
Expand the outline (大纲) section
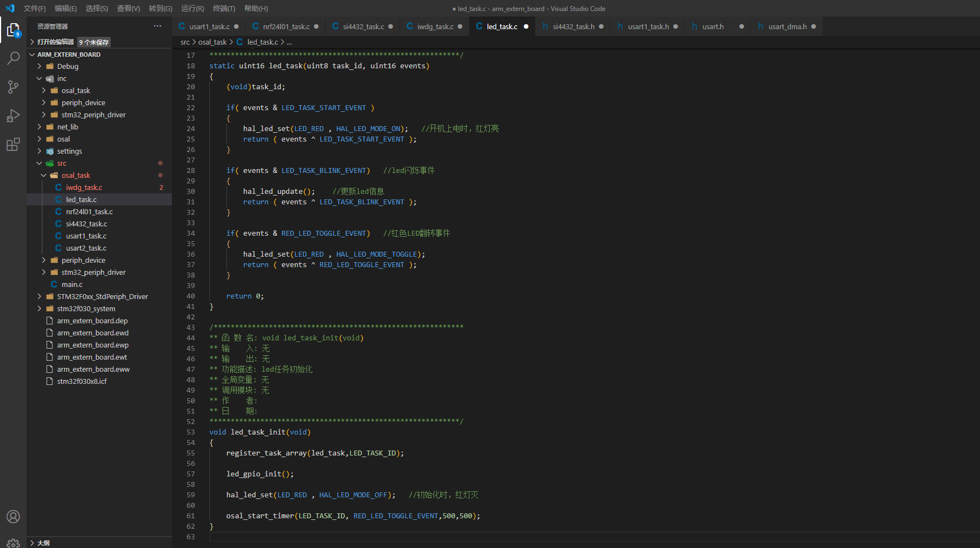[x=43, y=543]
